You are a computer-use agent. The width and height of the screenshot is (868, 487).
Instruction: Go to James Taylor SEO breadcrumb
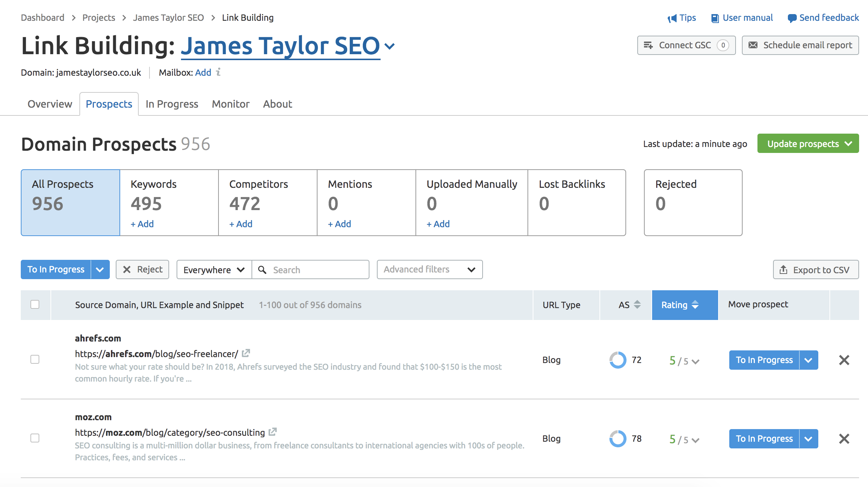pyautogui.click(x=168, y=17)
